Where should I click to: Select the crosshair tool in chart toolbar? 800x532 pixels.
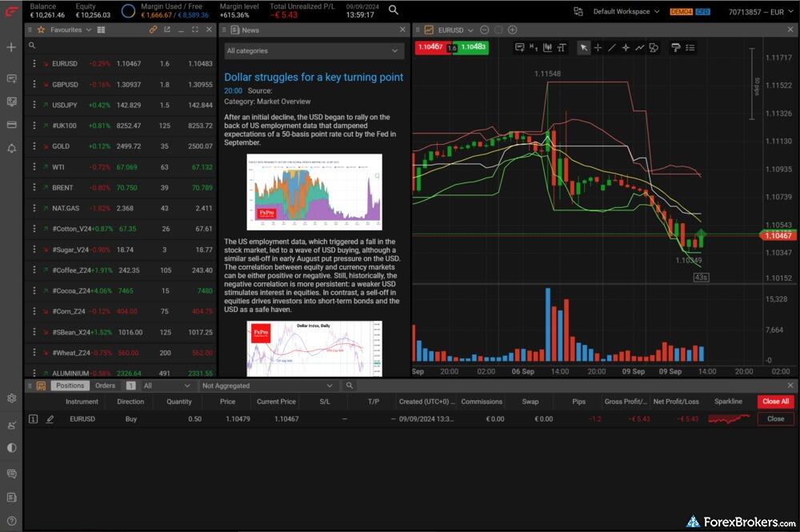point(598,48)
